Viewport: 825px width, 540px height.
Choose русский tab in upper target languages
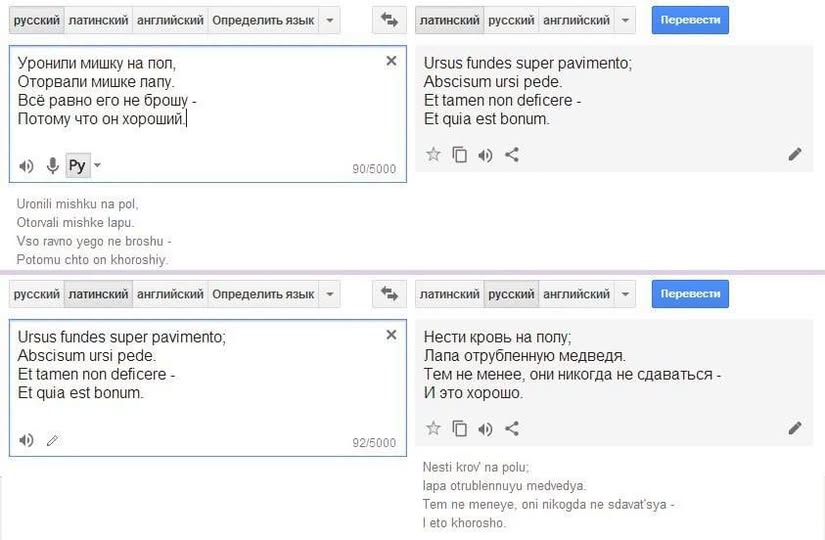point(511,20)
